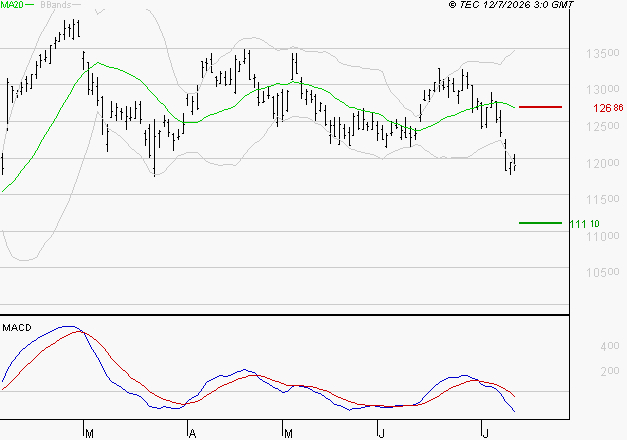Select the first J month marker
This screenshot has height=440, width=627.
(382, 433)
